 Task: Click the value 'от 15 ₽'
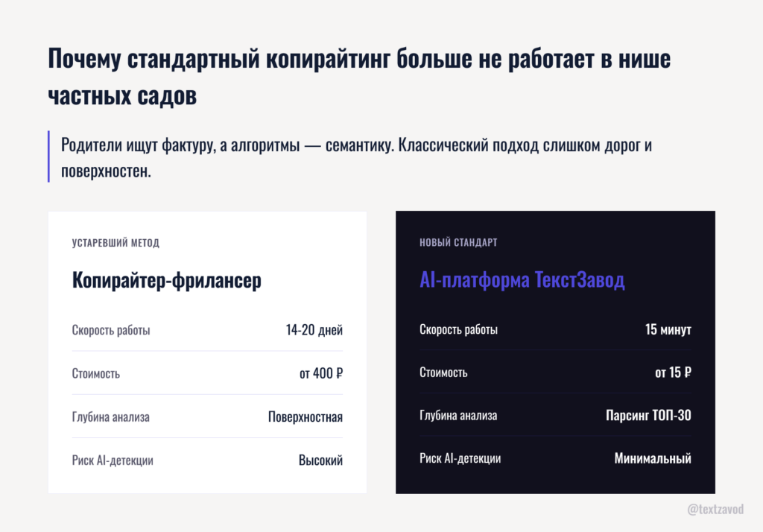pyautogui.click(x=673, y=373)
